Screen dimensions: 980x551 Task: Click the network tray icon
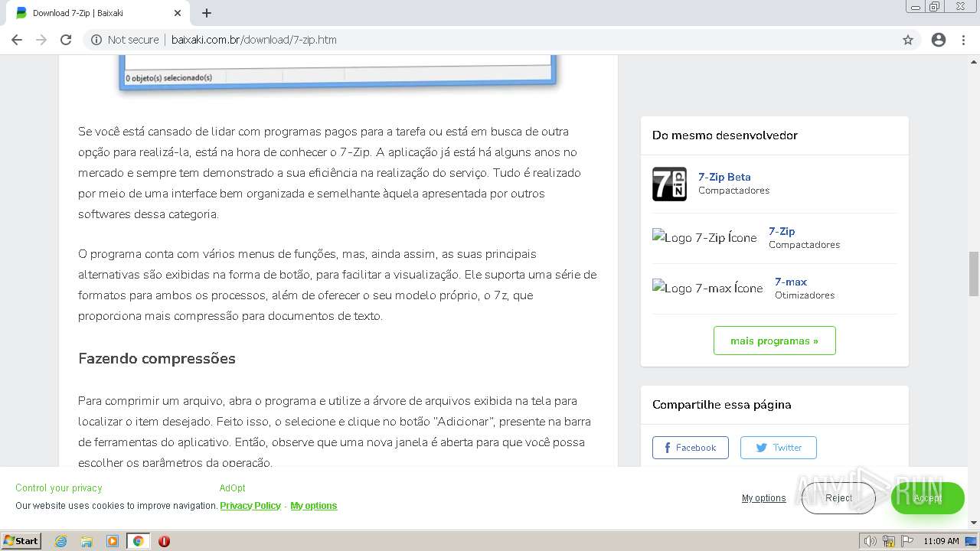(x=889, y=541)
